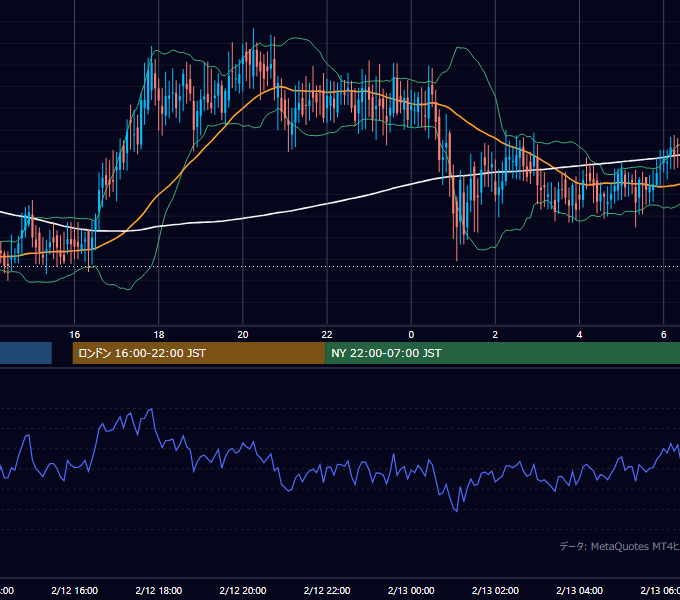
Task: Click the 2/12 16:00 date label
Action: (75, 590)
